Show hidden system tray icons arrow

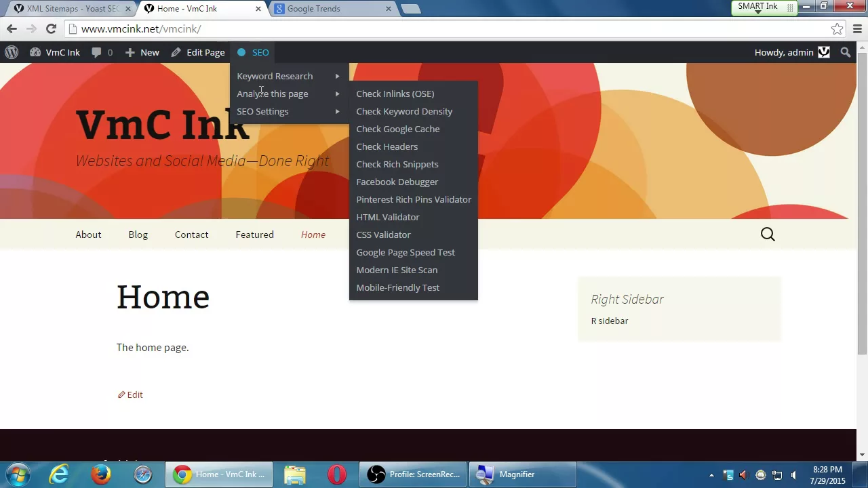711,475
